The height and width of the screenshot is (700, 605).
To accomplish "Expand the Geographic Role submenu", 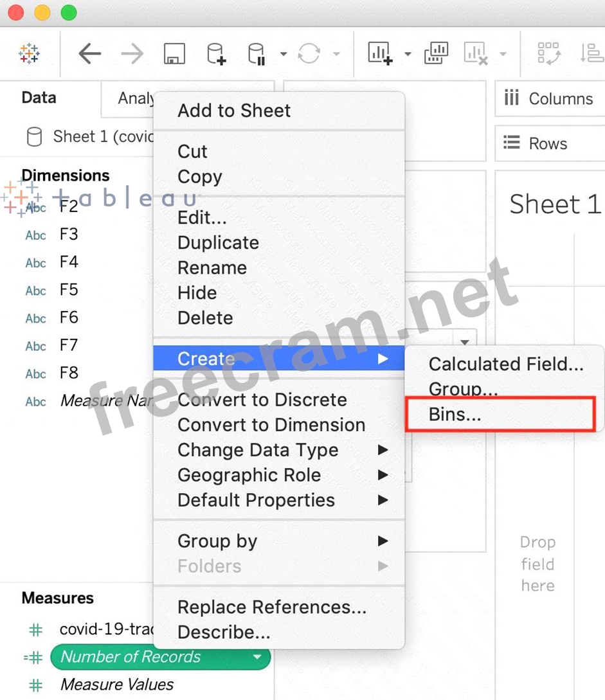I will [249, 475].
